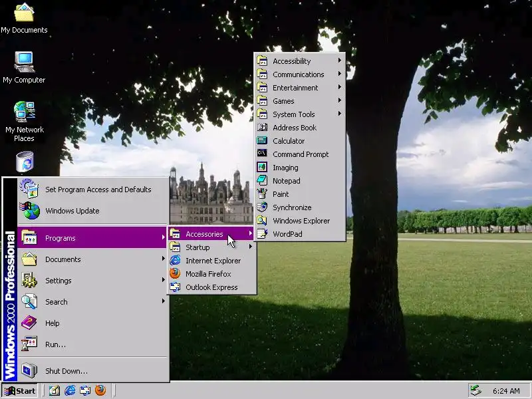Screen dimensions: 532x399
Task: Click the system tray network icon
Action: point(475,391)
